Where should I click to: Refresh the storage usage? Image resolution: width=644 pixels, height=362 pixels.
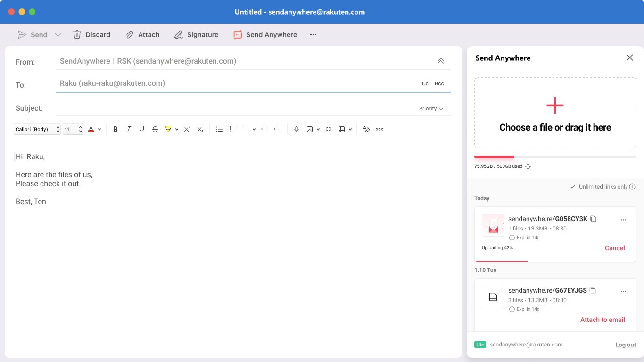click(528, 166)
